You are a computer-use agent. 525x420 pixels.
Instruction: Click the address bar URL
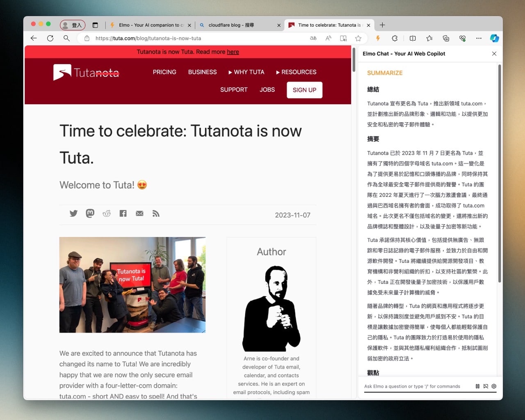coord(148,38)
